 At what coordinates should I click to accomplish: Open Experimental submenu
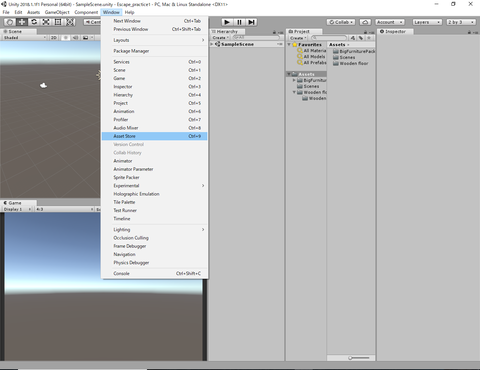click(154, 186)
